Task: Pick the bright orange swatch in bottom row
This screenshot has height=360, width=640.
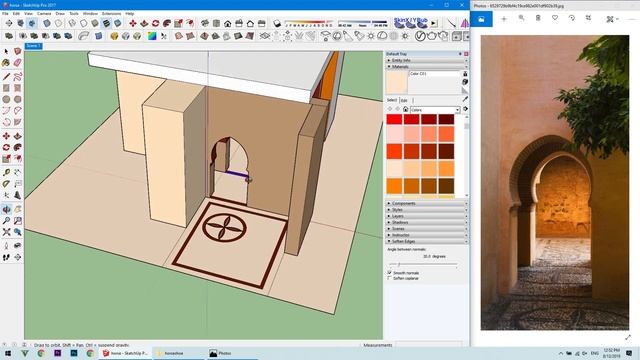Action: click(x=394, y=186)
